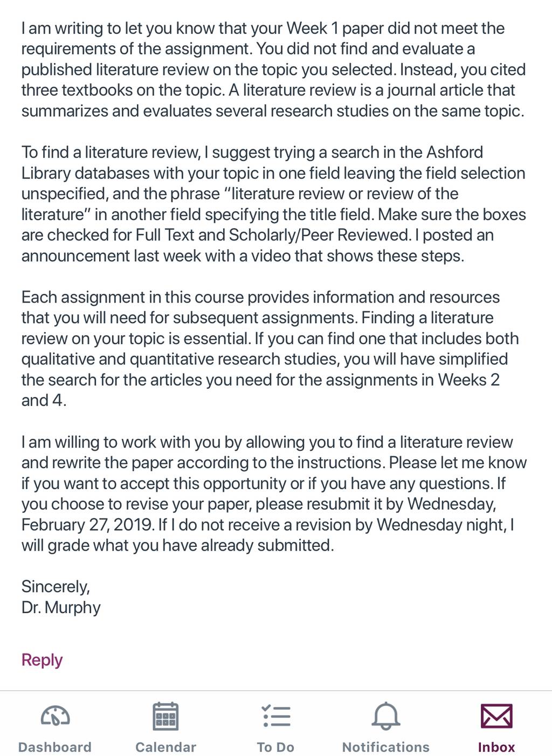
Task: Tap the paragraph starting "I am willing to work"
Action: [274, 493]
